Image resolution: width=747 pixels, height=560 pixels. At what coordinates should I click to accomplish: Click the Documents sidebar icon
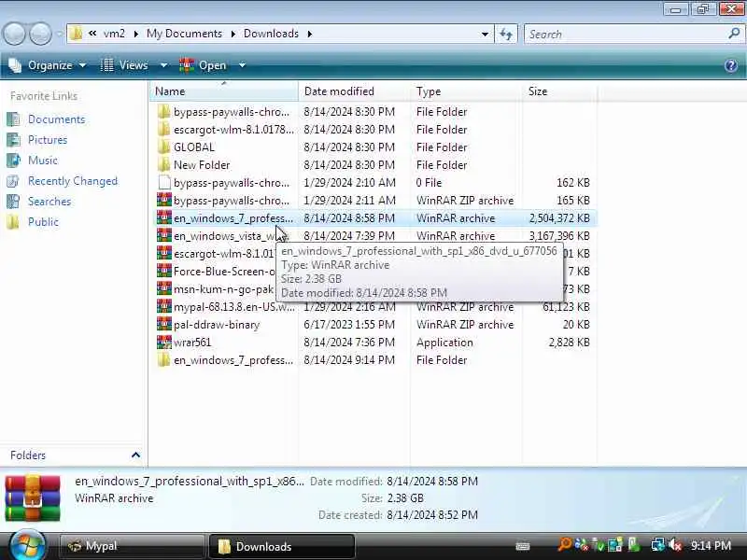click(x=13, y=119)
